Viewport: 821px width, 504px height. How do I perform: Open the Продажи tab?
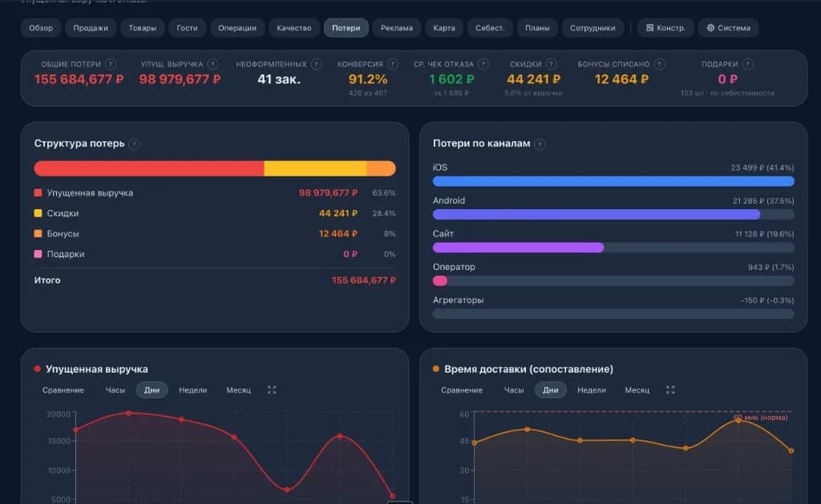pos(91,28)
